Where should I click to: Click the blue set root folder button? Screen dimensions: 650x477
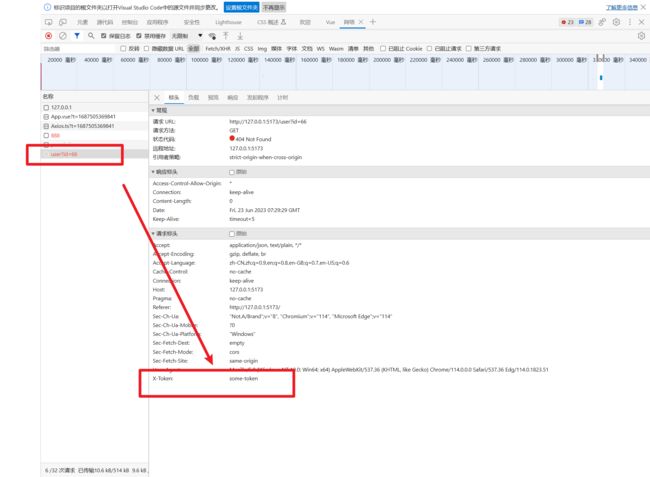click(242, 7)
